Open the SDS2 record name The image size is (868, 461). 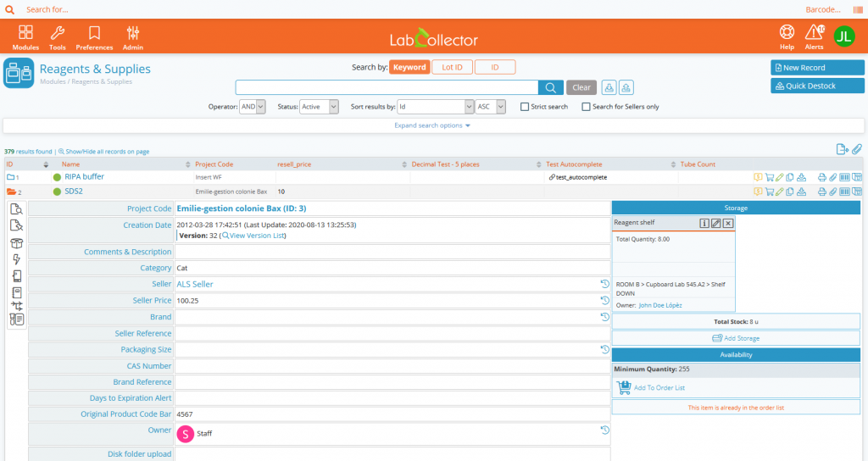click(74, 192)
